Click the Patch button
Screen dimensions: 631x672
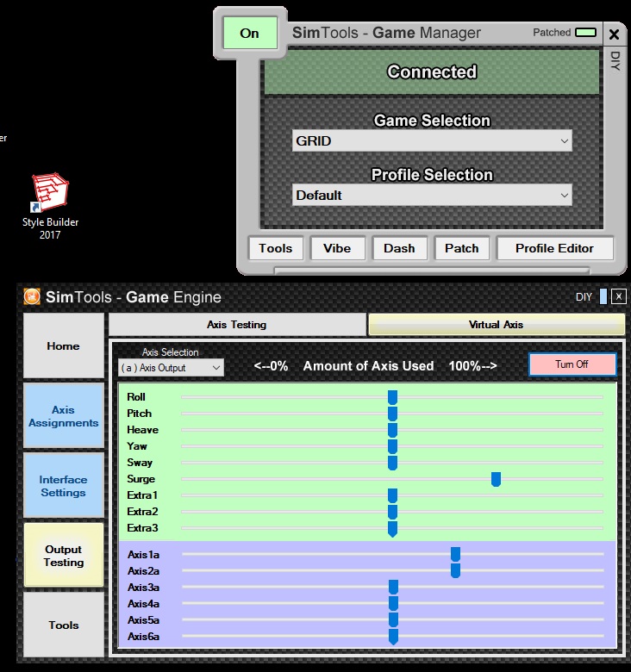pyautogui.click(x=462, y=248)
